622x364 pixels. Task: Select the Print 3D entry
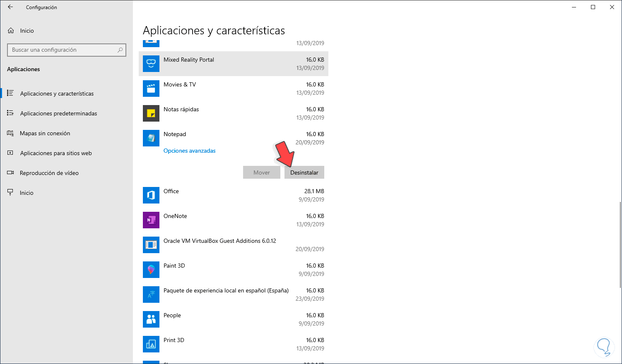point(234,344)
